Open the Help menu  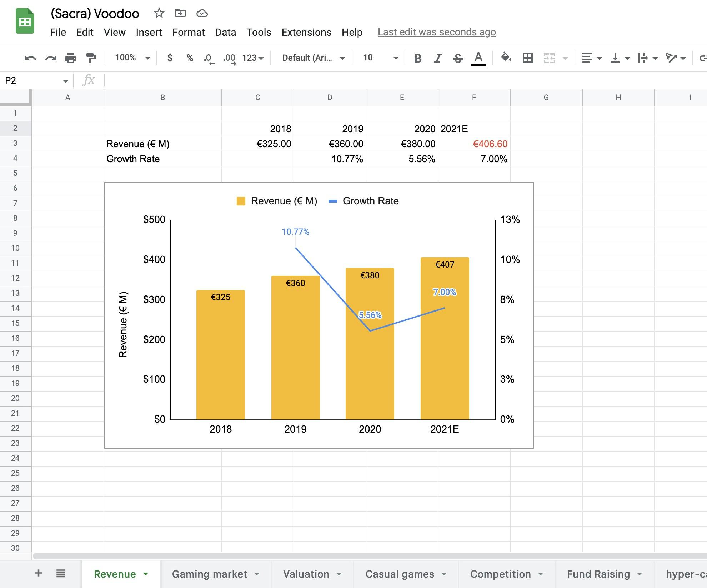coord(352,32)
